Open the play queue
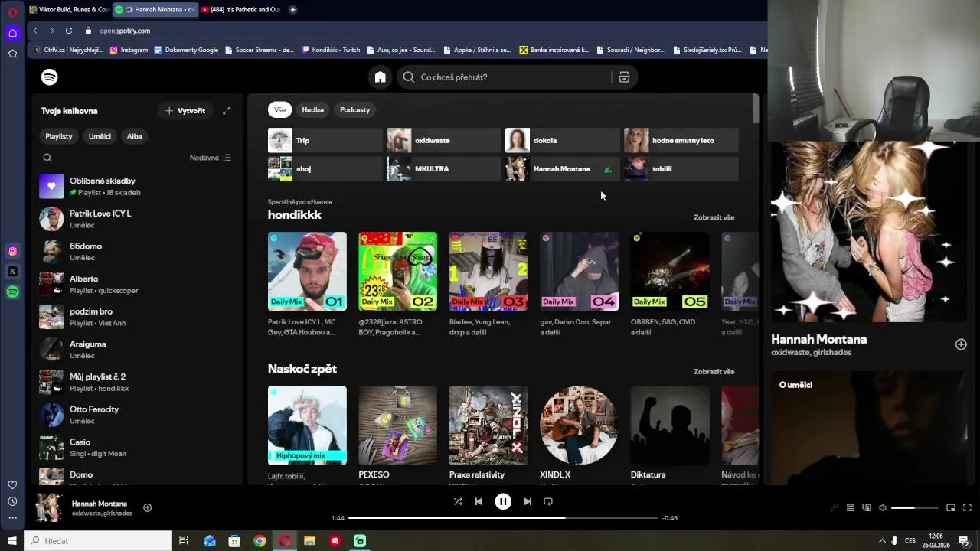980x551 pixels. click(x=850, y=507)
